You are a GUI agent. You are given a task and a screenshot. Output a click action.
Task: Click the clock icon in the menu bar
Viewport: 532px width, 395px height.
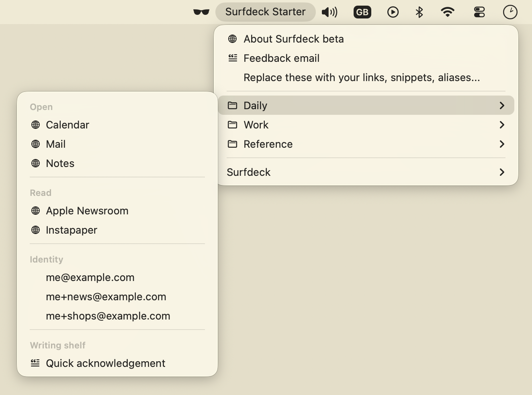click(x=510, y=12)
